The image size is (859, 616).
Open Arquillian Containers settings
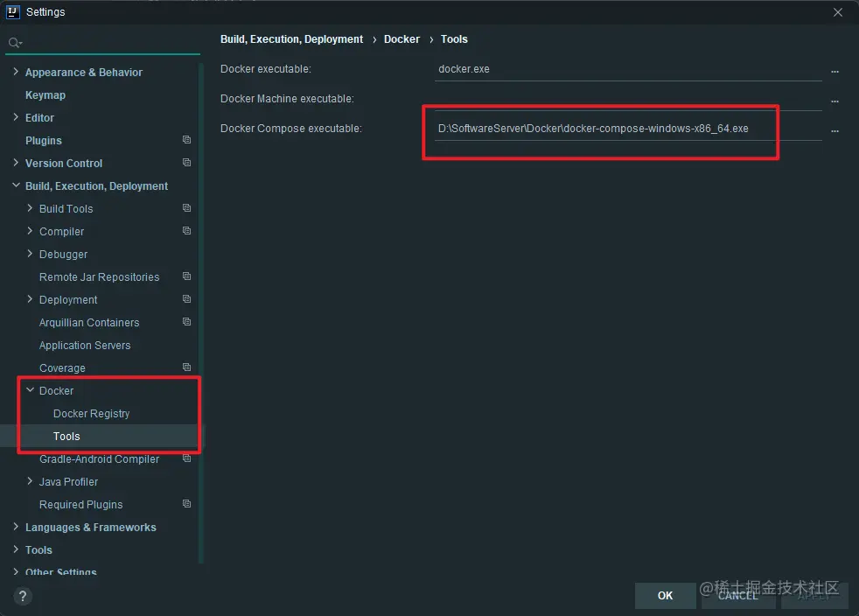click(x=89, y=322)
